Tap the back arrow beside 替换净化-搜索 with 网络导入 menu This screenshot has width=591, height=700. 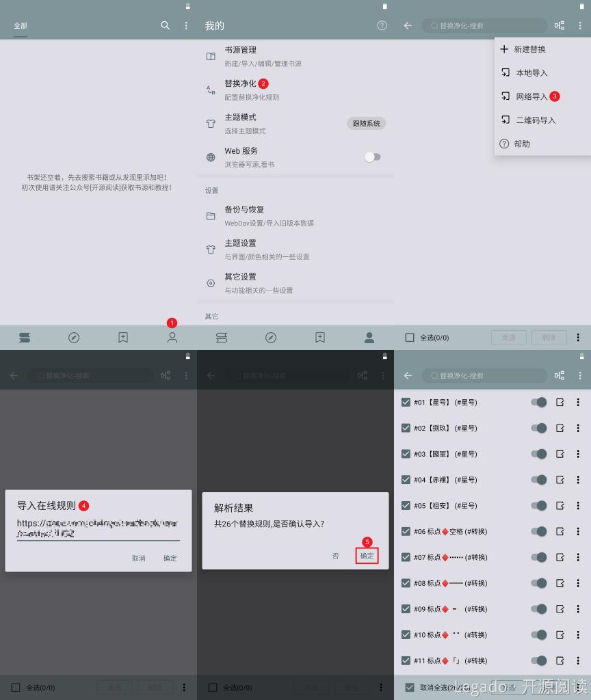pos(408,25)
